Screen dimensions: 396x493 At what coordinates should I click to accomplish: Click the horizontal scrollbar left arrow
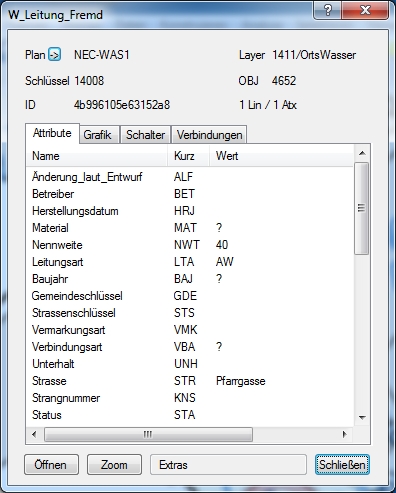34,435
